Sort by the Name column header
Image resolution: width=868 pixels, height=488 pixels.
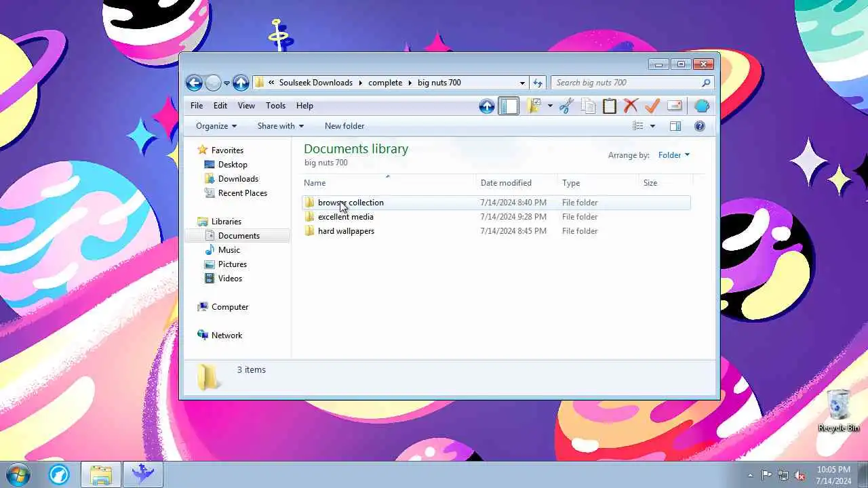[389, 183]
